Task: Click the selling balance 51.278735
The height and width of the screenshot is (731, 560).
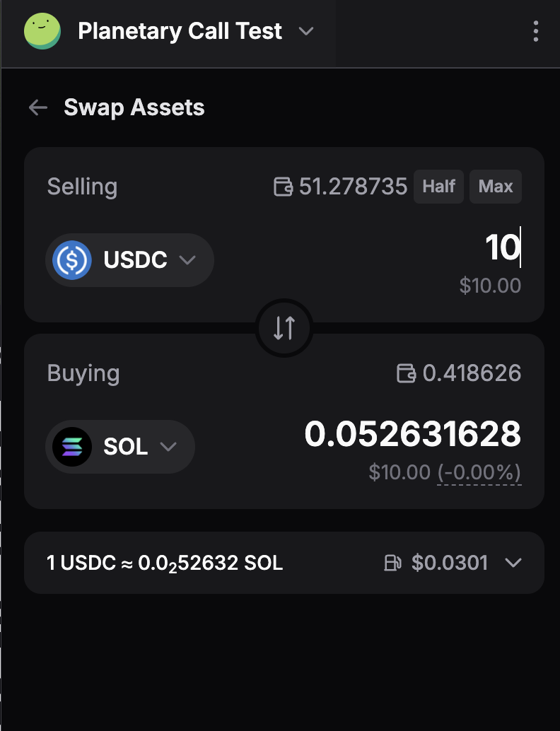Action: (353, 187)
